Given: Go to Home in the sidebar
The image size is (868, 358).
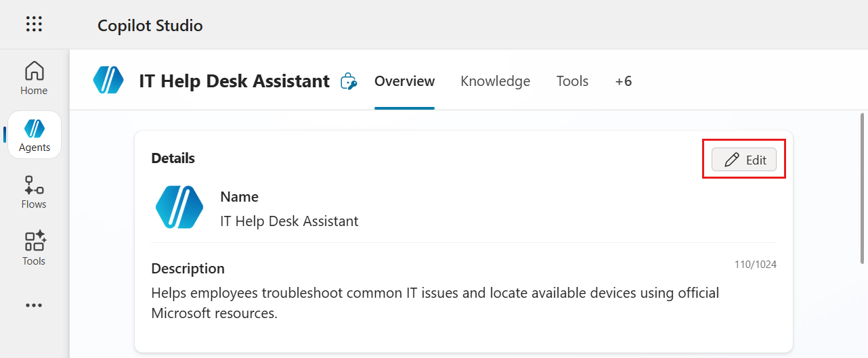Looking at the screenshot, I should click(34, 79).
